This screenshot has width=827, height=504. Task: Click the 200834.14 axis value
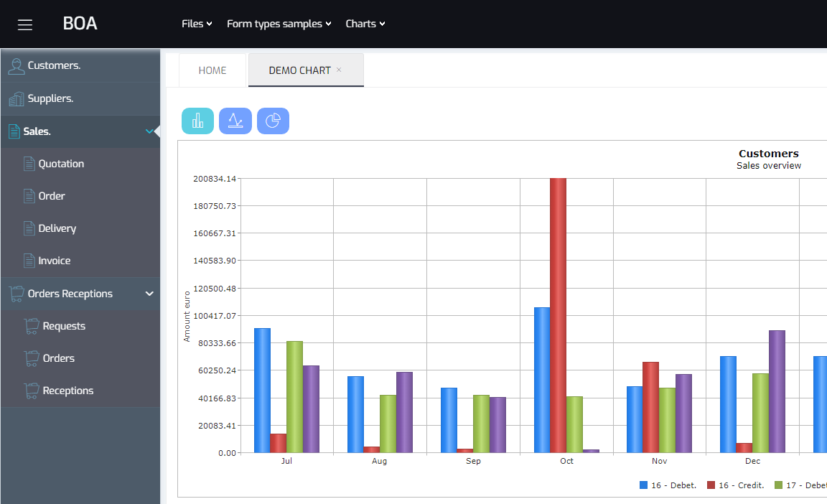(215, 179)
